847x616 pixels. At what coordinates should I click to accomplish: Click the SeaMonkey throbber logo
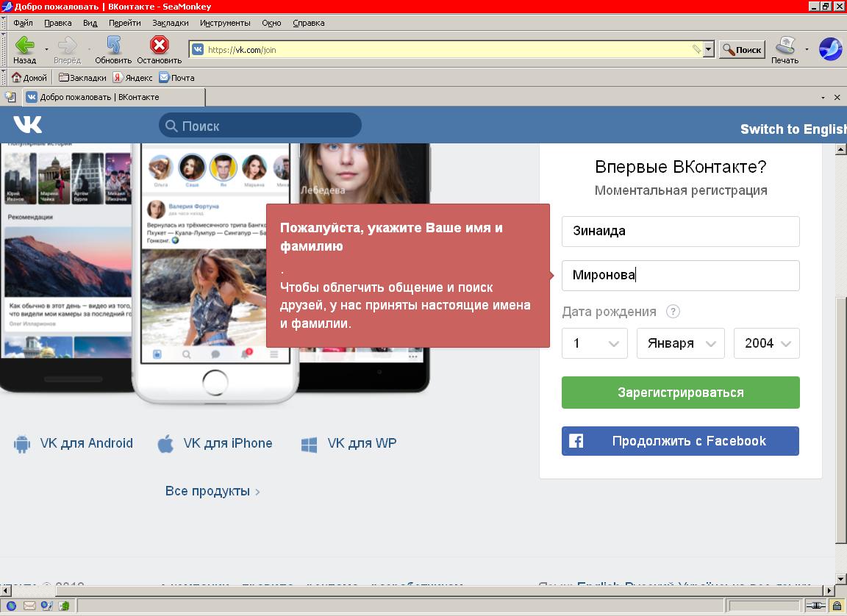click(x=829, y=49)
